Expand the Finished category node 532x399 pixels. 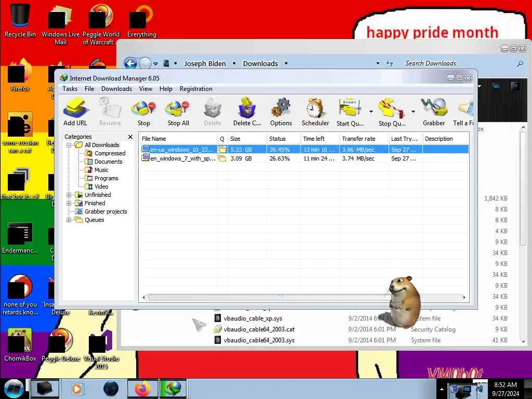(x=69, y=203)
